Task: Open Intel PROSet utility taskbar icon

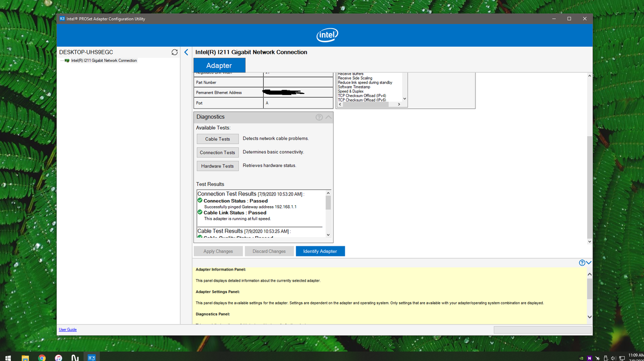Action: click(x=92, y=357)
